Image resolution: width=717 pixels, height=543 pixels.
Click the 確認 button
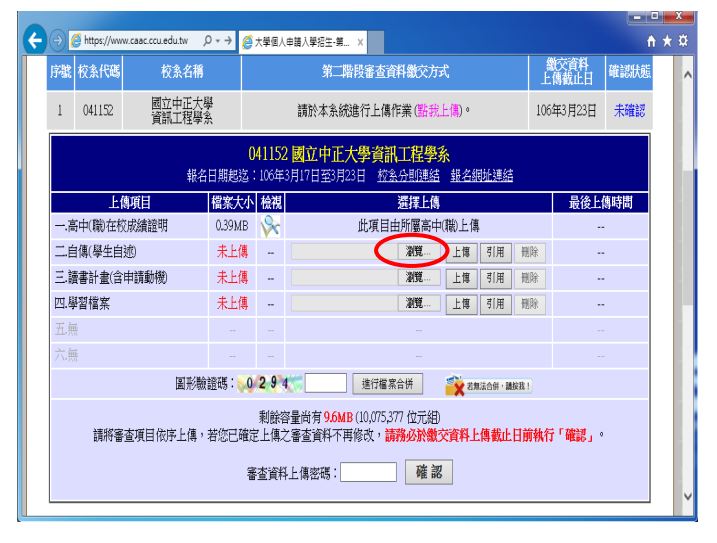click(429, 472)
